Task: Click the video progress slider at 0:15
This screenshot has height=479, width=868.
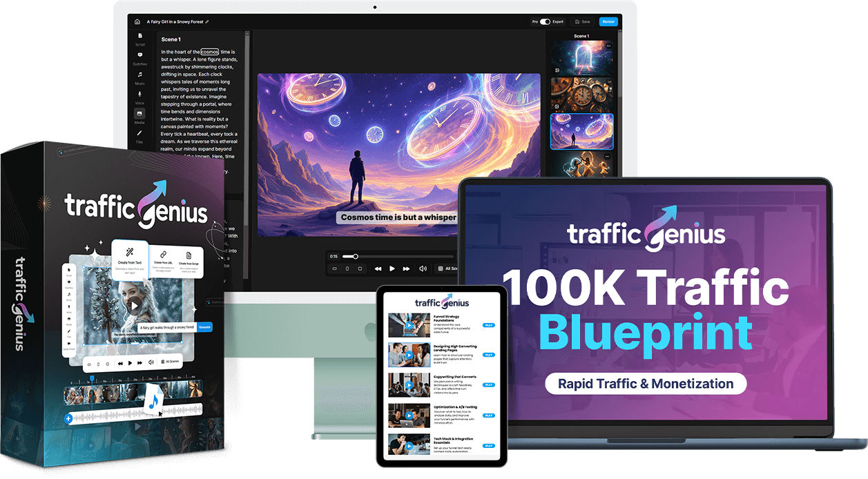Action: (x=356, y=256)
